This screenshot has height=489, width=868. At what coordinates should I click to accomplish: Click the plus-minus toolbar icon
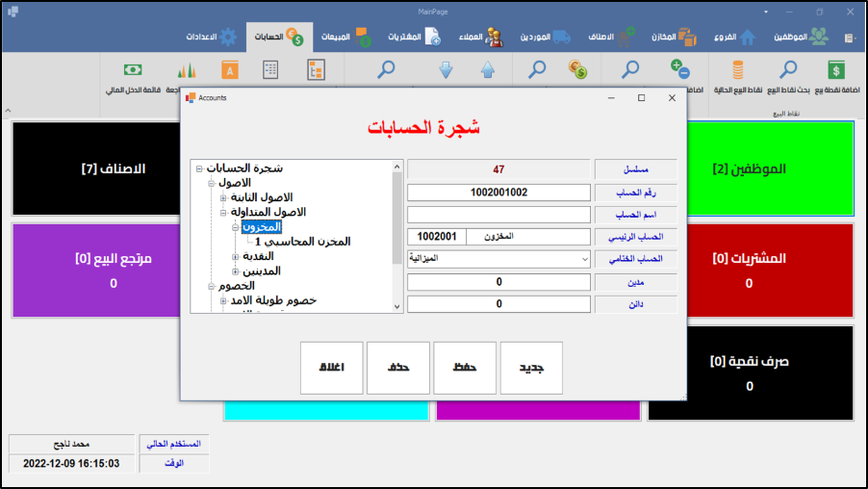(679, 70)
